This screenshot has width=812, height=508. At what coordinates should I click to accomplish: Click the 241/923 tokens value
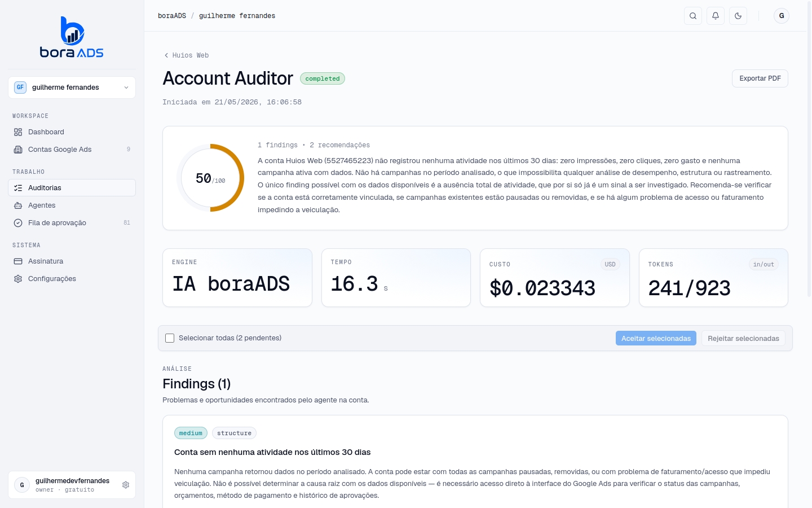pos(689,288)
